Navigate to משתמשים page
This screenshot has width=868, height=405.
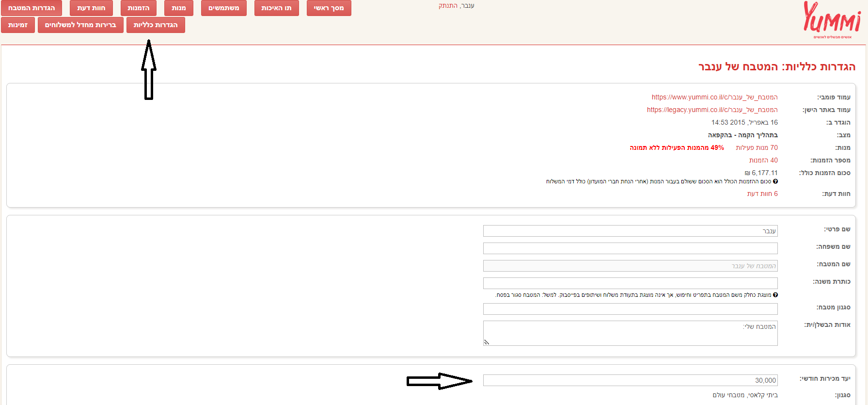(x=223, y=8)
